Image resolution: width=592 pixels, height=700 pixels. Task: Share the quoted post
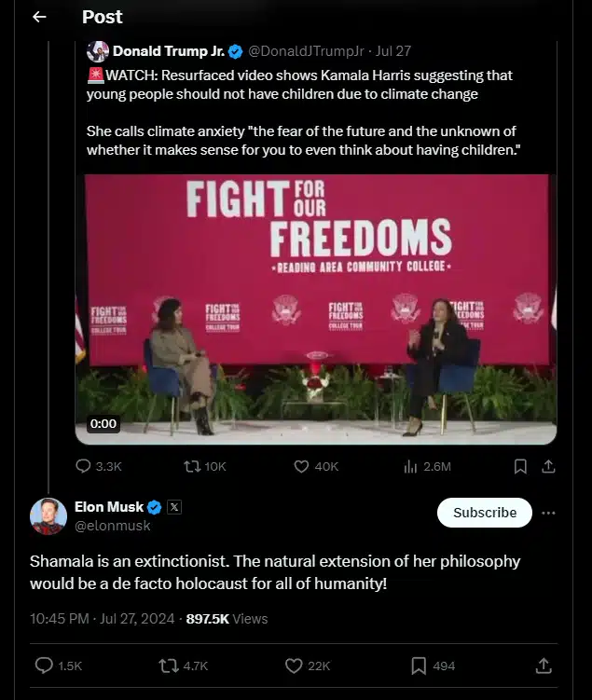[548, 466]
